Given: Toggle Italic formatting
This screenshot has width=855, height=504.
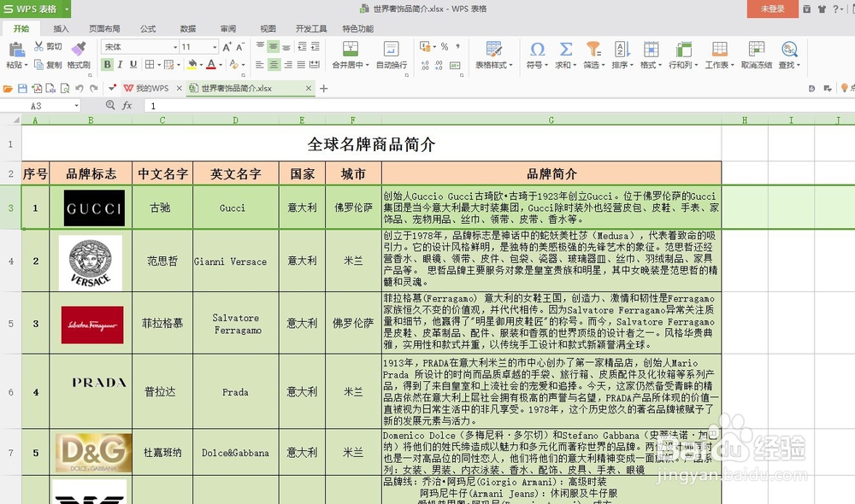Looking at the screenshot, I should tap(120, 65).
